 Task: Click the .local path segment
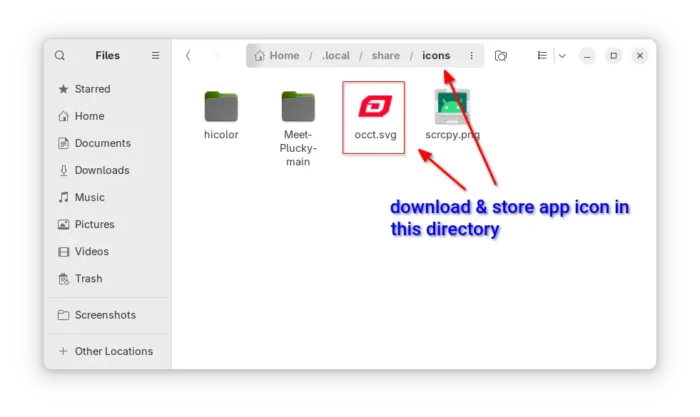(336, 56)
